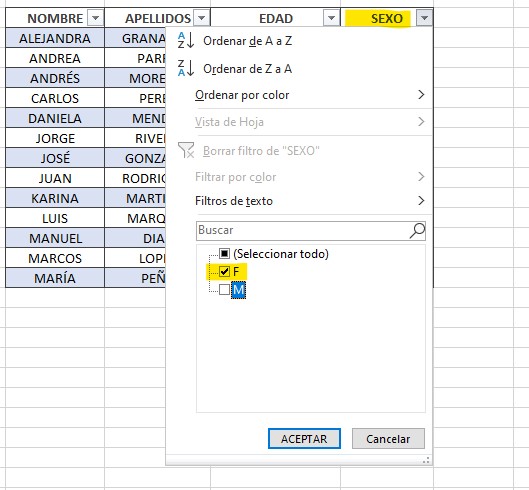Select the DANIELA cell
The width and height of the screenshot is (529, 490).
point(55,118)
